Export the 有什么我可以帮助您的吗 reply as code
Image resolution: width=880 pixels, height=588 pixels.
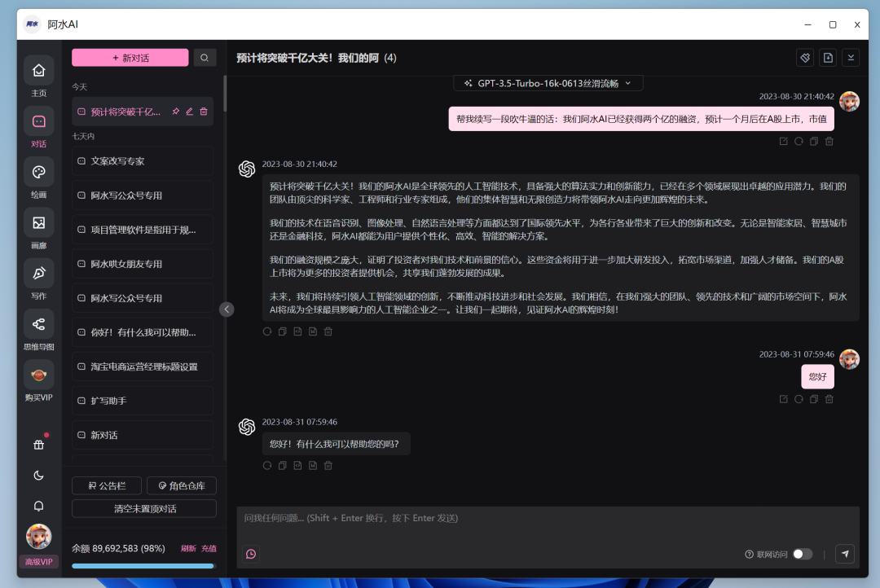tap(297, 466)
